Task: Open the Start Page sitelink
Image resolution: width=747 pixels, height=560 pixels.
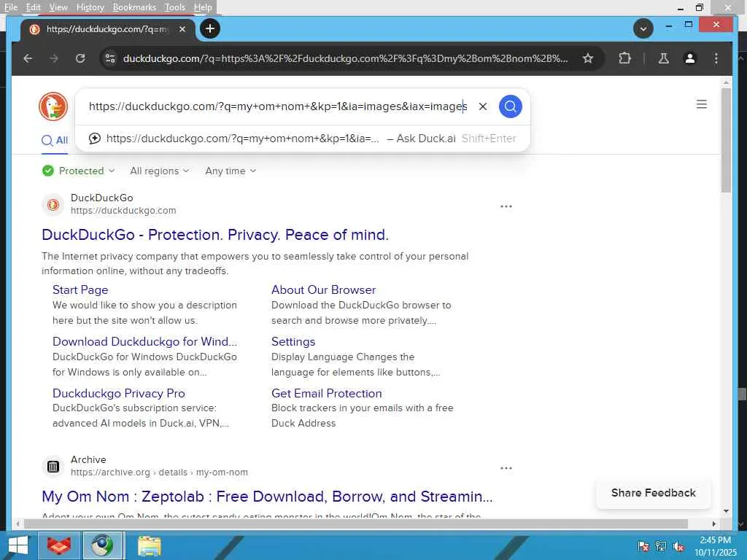Action: click(80, 290)
